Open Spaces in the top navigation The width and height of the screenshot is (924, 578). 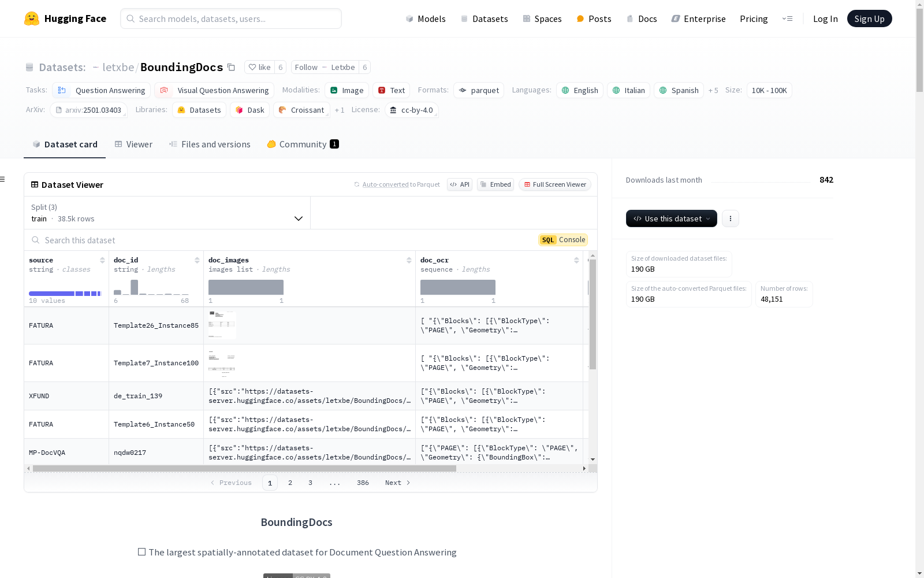pyautogui.click(x=542, y=18)
